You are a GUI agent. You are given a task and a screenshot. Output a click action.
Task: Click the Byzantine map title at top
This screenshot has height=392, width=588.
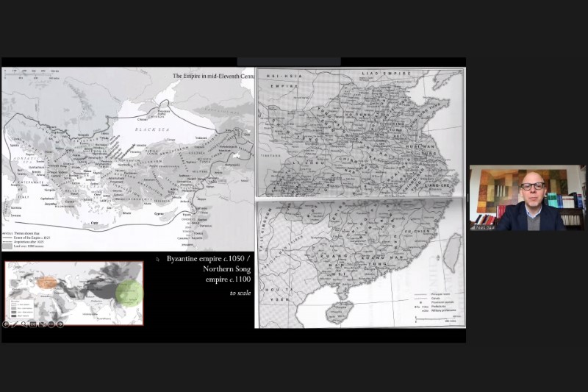tap(213, 76)
